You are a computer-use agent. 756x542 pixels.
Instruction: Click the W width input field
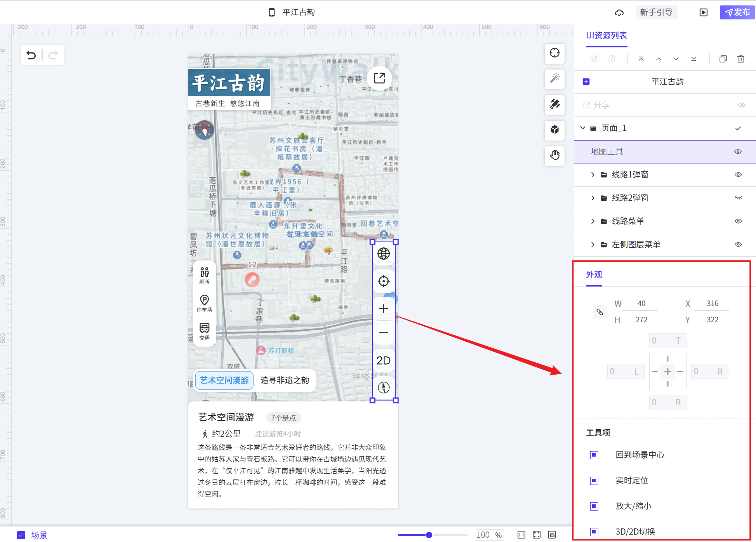tap(641, 303)
